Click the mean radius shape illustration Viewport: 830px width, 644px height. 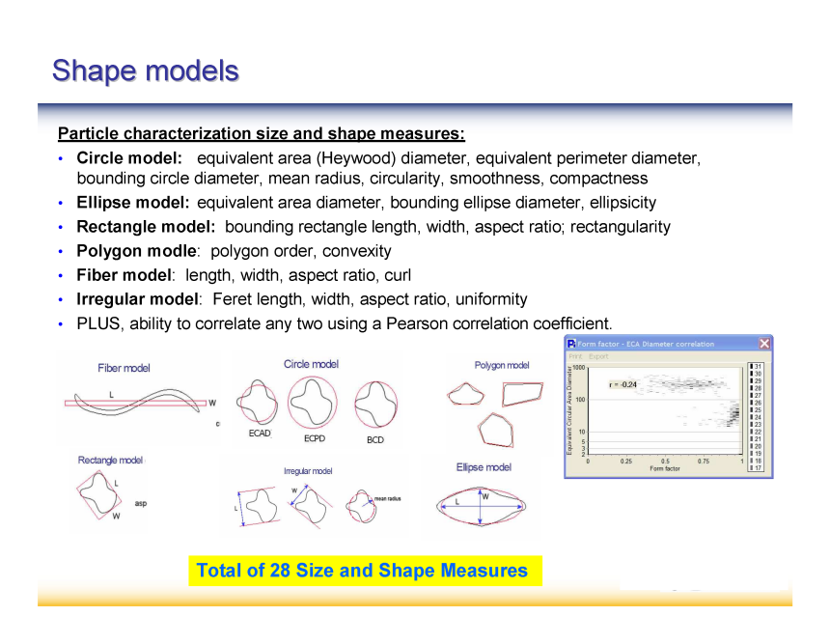pyautogui.click(x=364, y=504)
